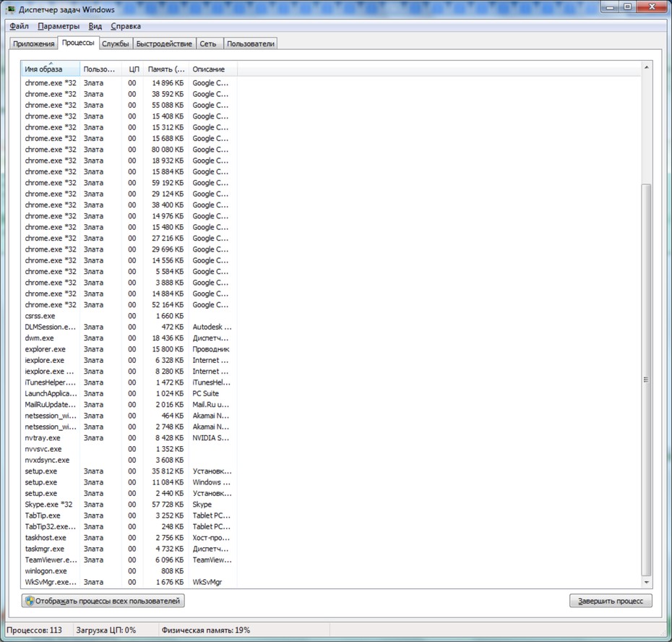Sort by Пользо... column header

[x=100, y=69]
